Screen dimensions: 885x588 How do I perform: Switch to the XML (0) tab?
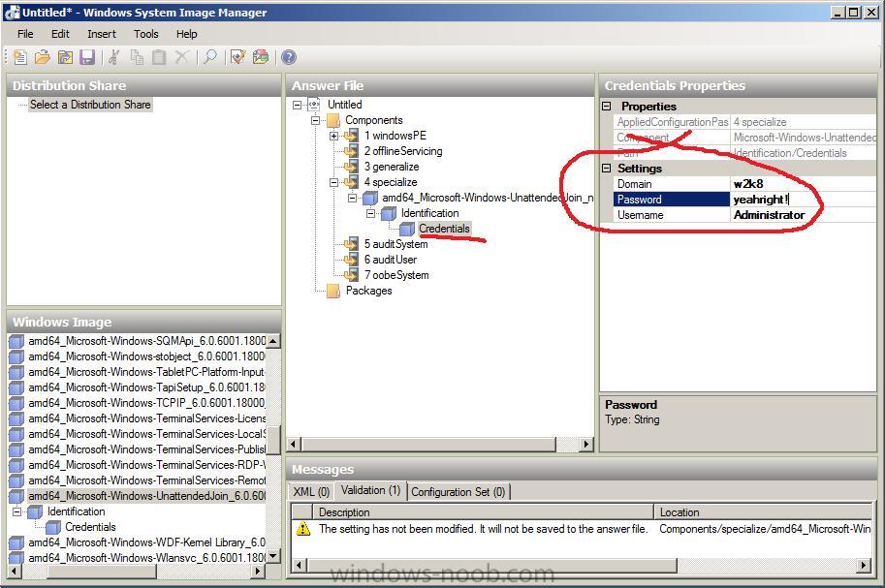[311, 491]
